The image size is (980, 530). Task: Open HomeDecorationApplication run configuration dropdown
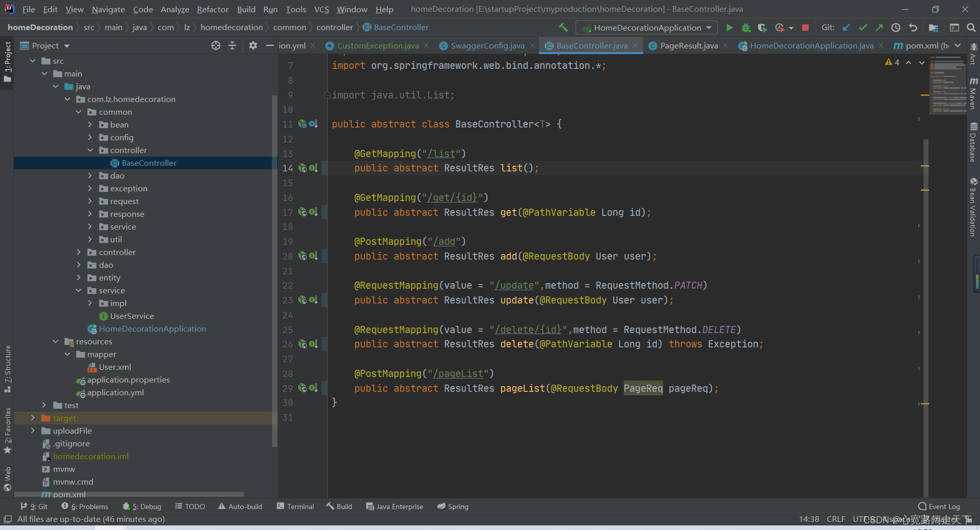[x=646, y=28]
